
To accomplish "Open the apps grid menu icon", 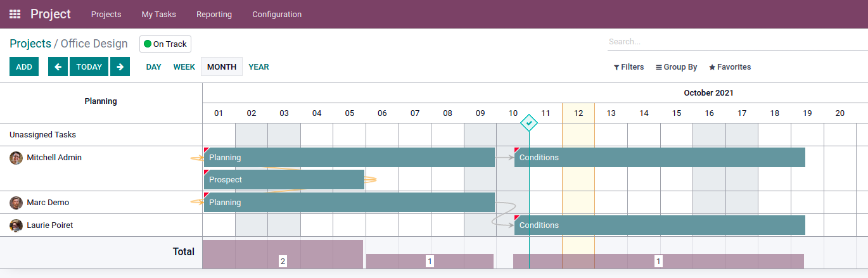I will point(15,14).
